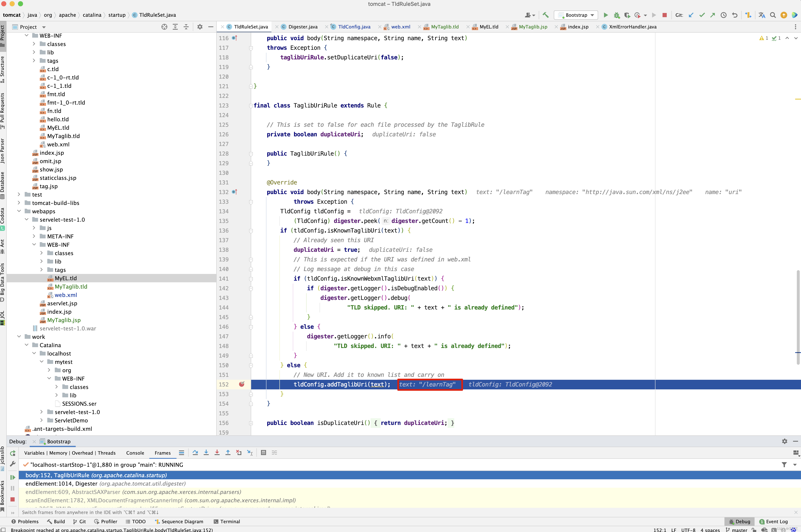This screenshot has height=532, width=801.
Task: Collapse the Catalina folder
Action: point(27,345)
